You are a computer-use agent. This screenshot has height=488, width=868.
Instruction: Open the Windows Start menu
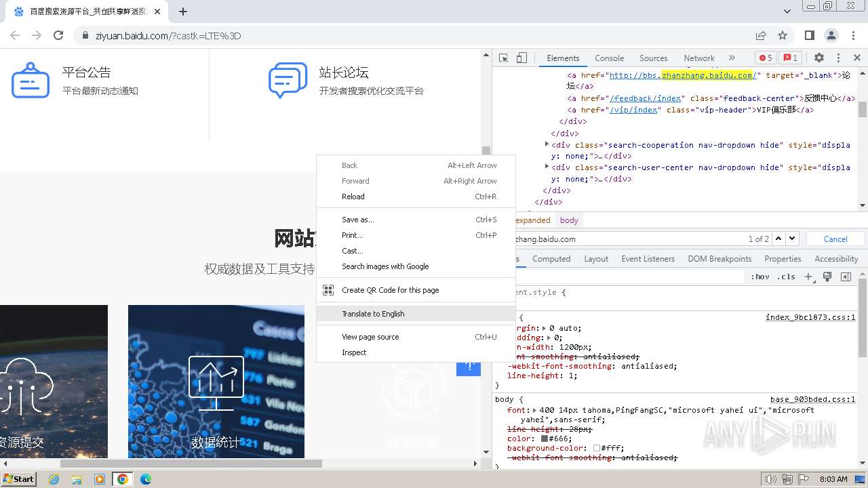[x=18, y=479]
